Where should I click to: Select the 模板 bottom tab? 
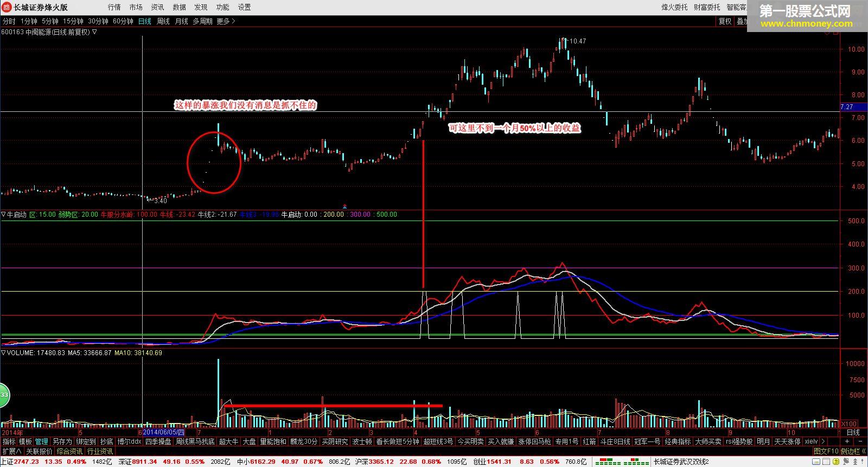pyautogui.click(x=25, y=441)
